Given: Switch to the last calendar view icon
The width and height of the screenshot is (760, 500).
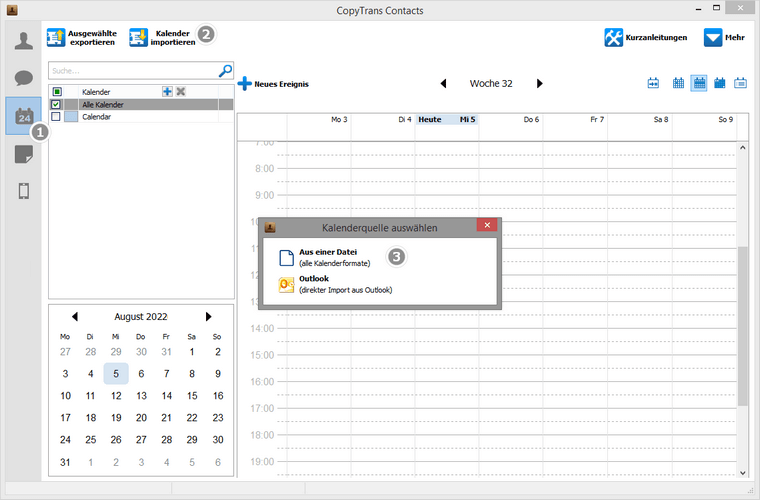Looking at the screenshot, I should [740, 83].
